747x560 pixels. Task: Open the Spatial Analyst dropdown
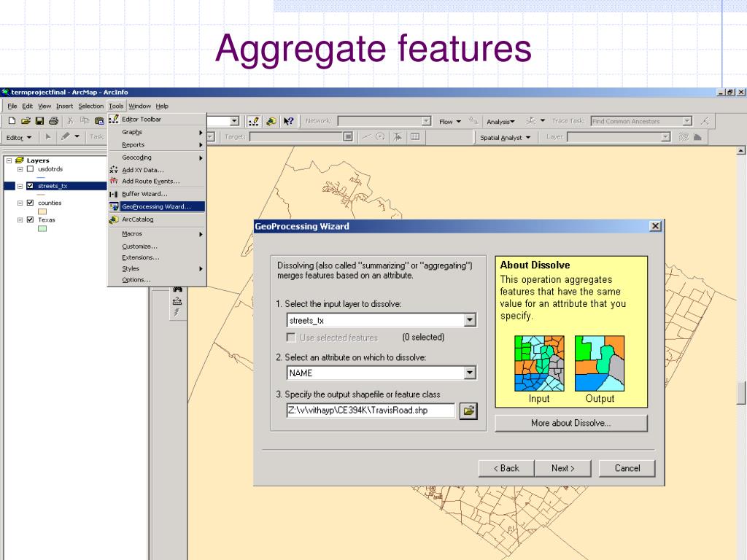[505, 138]
